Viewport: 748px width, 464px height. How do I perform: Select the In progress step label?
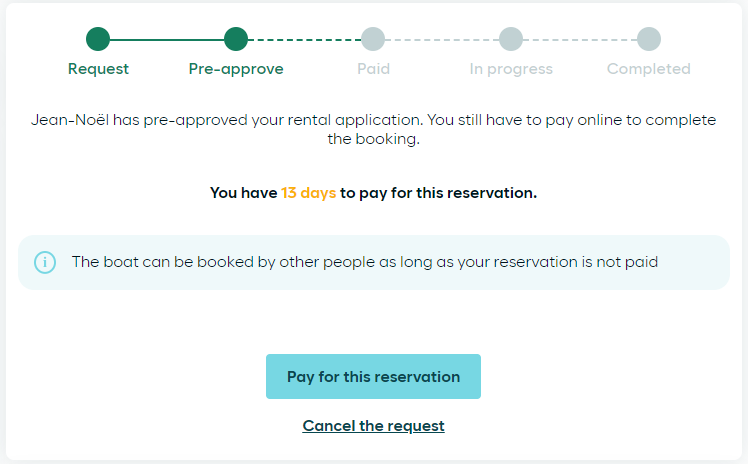coord(511,69)
